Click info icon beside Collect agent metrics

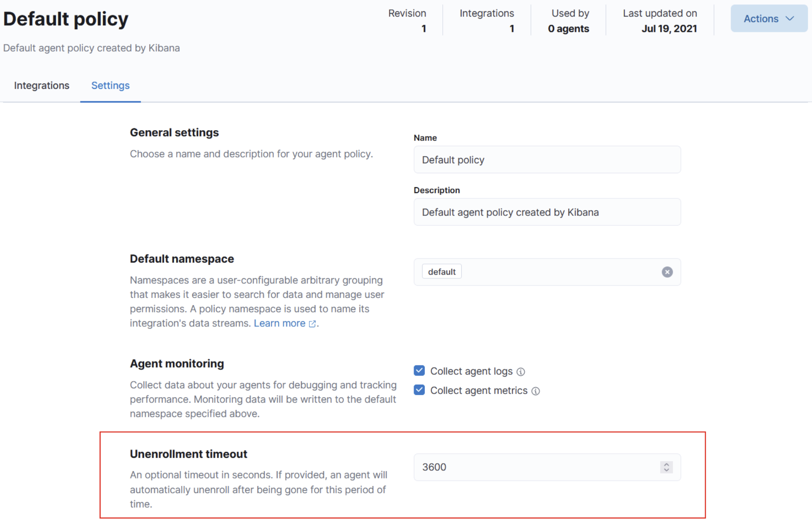coord(535,391)
